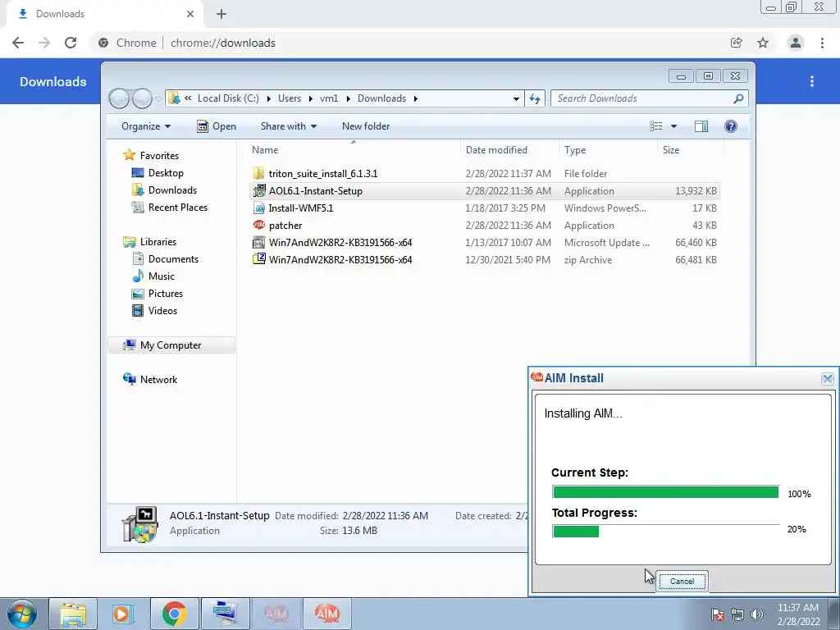This screenshot has height=630, width=840.
Task: Go back in Chrome
Action: (18, 43)
